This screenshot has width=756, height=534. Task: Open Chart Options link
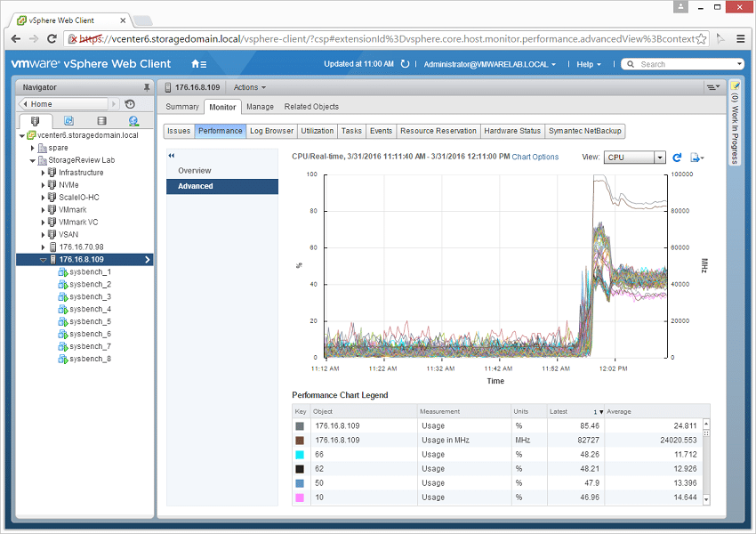(x=535, y=157)
